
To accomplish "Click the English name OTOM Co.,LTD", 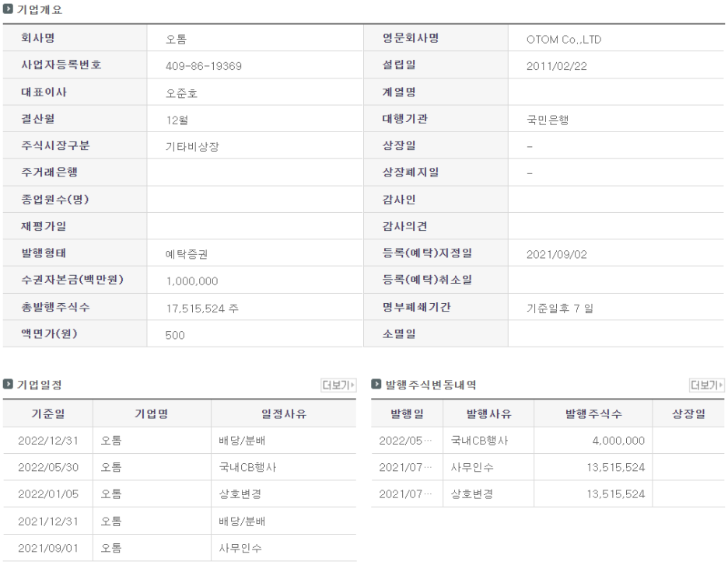I will 564,40.
